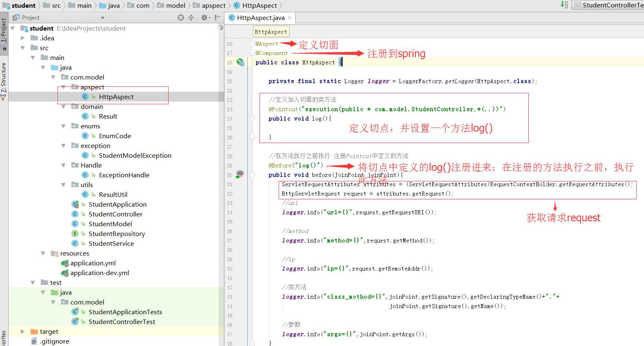Place cursor on @Before("log()") annotation
The image size is (644, 346).
click(x=296, y=165)
